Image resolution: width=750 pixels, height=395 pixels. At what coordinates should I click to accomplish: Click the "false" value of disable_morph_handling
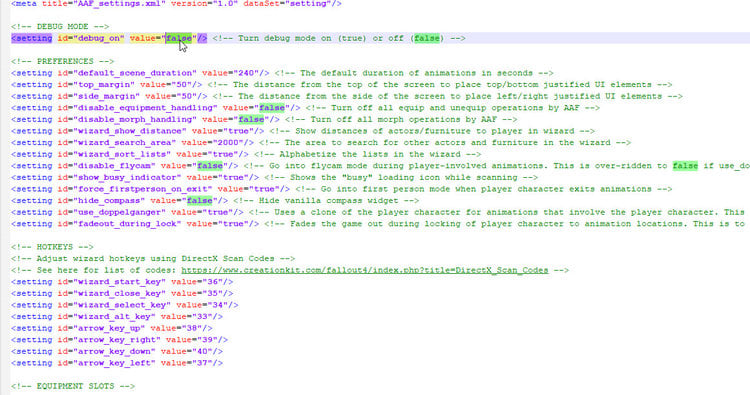251,120
